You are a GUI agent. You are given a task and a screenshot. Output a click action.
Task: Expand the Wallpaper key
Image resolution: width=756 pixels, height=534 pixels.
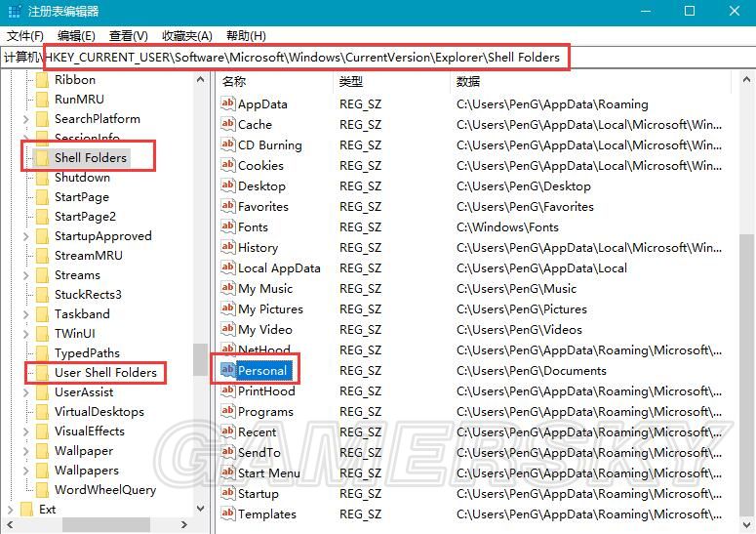pyautogui.click(x=25, y=451)
